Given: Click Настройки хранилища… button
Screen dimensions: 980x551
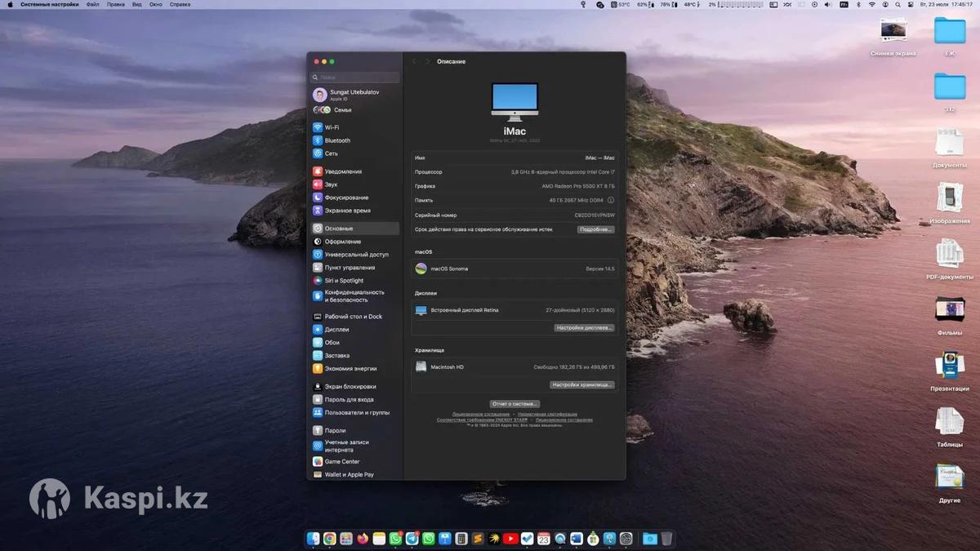Looking at the screenshot, I should click(581, 384).
